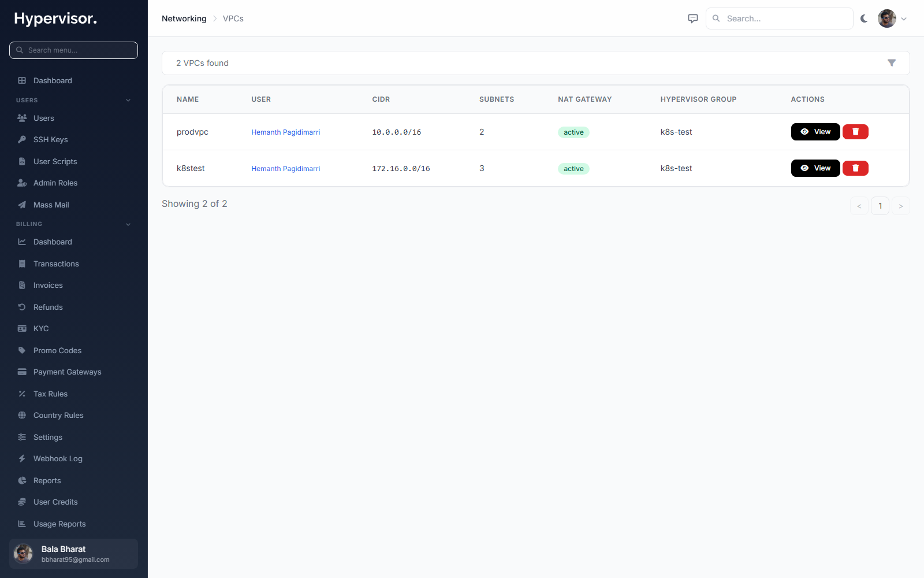Delete the prodvpc VPC with trash button
The image size is (924, 578).
(x=855, y=132)
